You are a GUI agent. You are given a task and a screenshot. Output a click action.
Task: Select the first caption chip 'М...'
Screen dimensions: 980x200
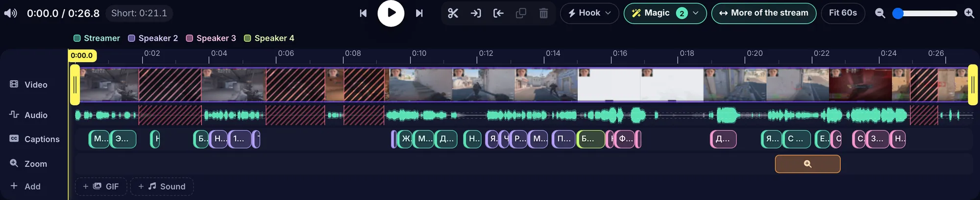pos(99,139)
